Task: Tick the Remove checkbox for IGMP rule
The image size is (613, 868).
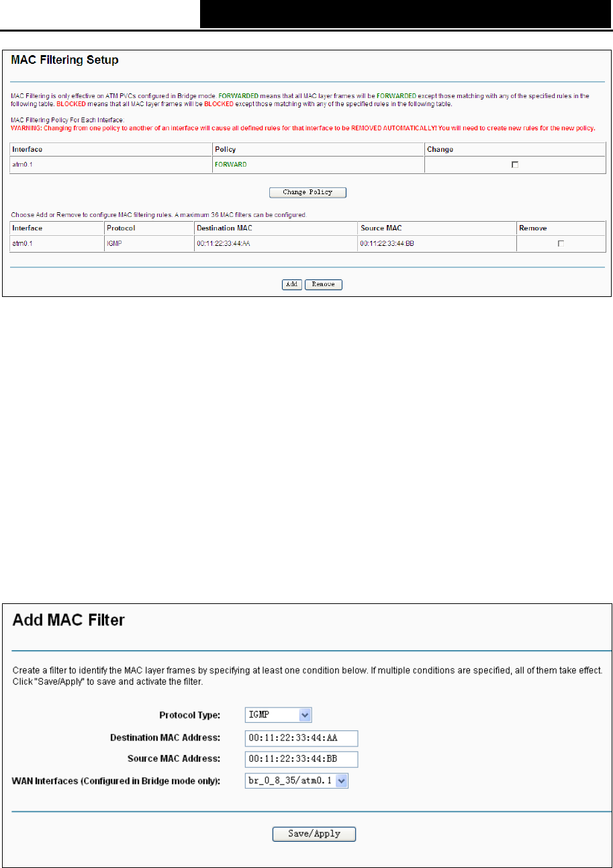Action: (561, 244)
